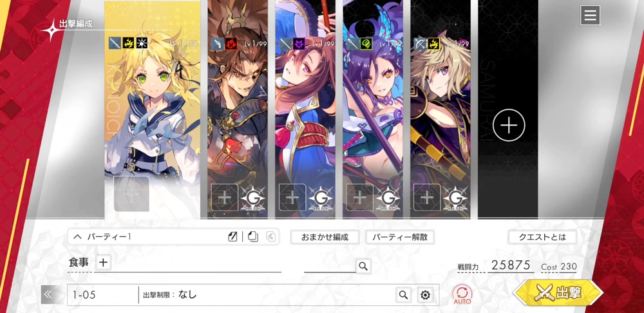
Task: Click the double-arrow back icon
Action: click(48, 294)
